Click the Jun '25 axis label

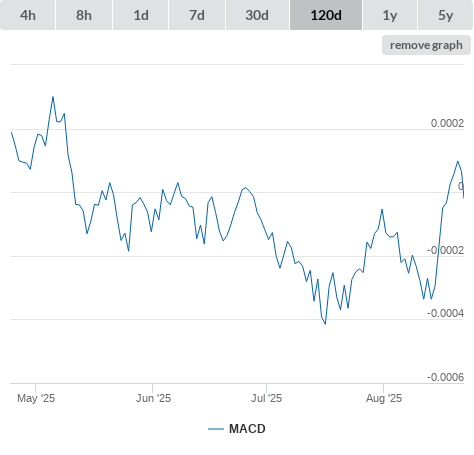[153, 398]
